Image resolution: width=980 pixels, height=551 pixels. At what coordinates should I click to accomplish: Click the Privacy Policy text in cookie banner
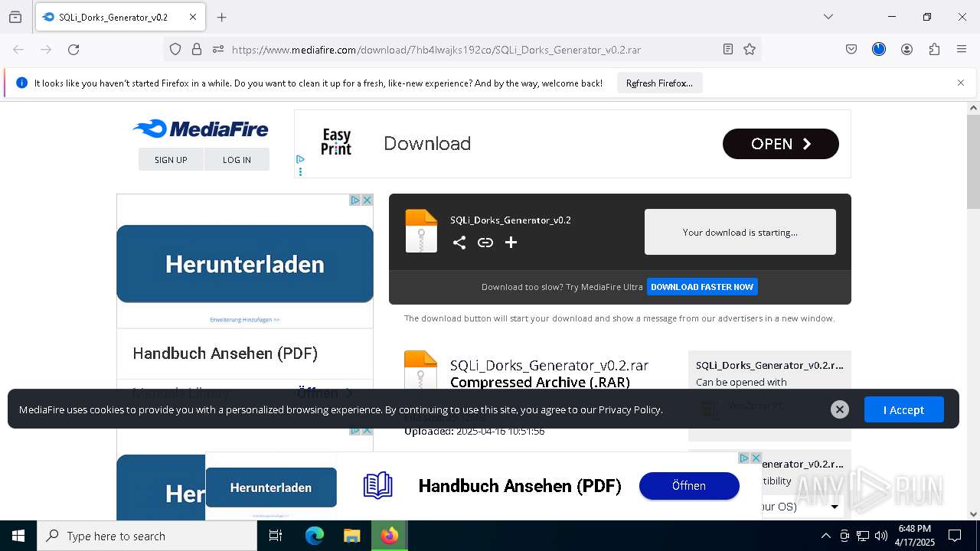[630, 409]
